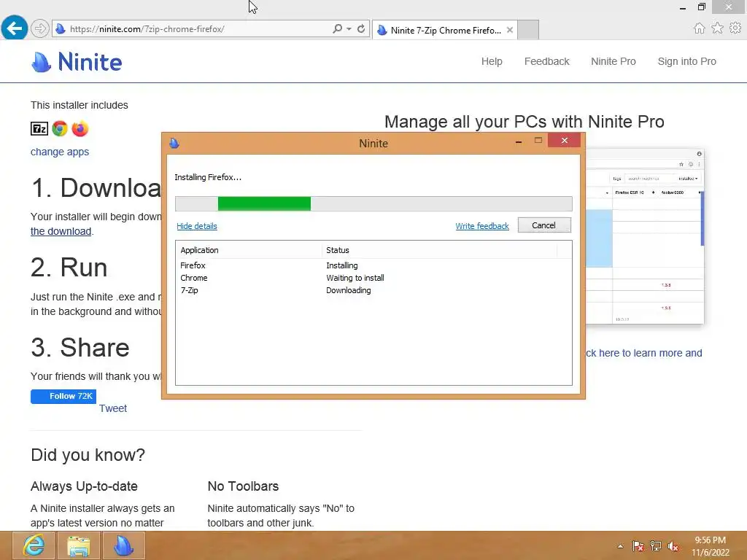Click the network tray icon

tap(656, 546)
